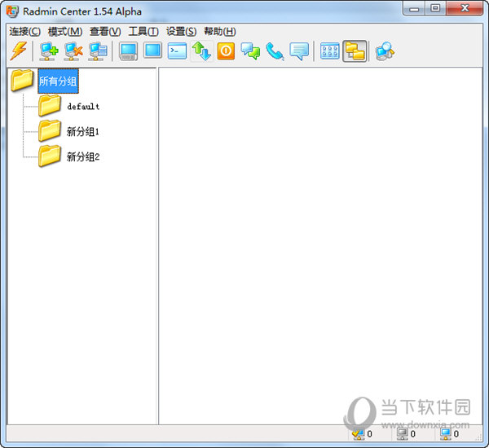489x448 pixels.
Task: Select the Telnet console mode icon
Action: [x=177, y=51]
